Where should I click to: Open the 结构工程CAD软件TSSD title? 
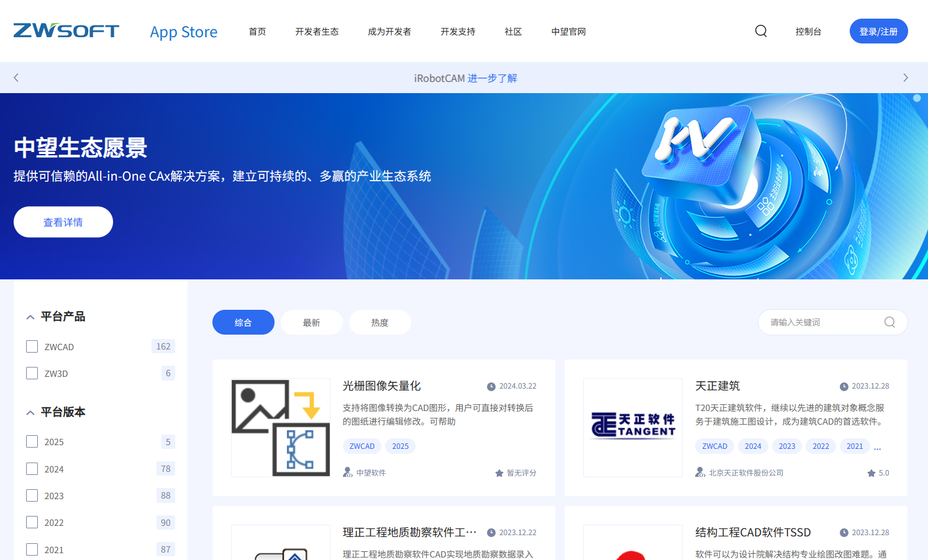(x=753, y=533)
